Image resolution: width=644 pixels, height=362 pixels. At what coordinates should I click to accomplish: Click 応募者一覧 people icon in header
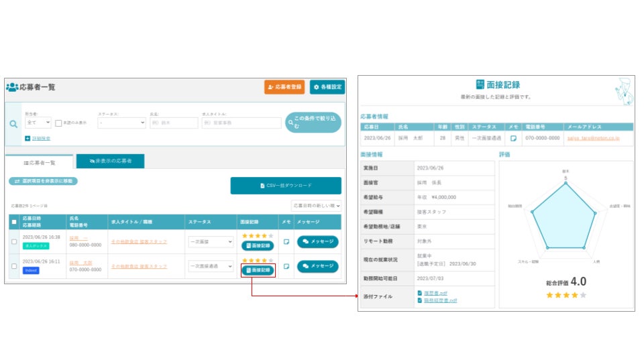[12, 87]
